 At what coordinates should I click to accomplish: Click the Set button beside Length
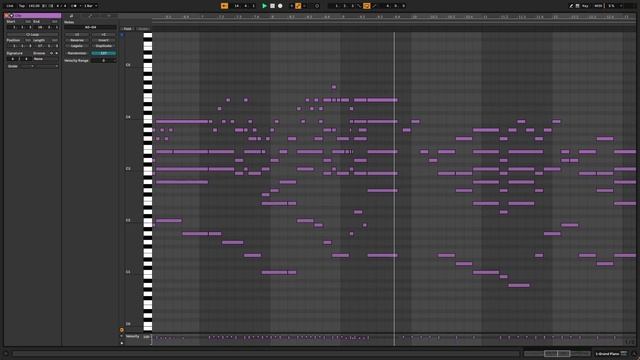[x=55, y=40]
